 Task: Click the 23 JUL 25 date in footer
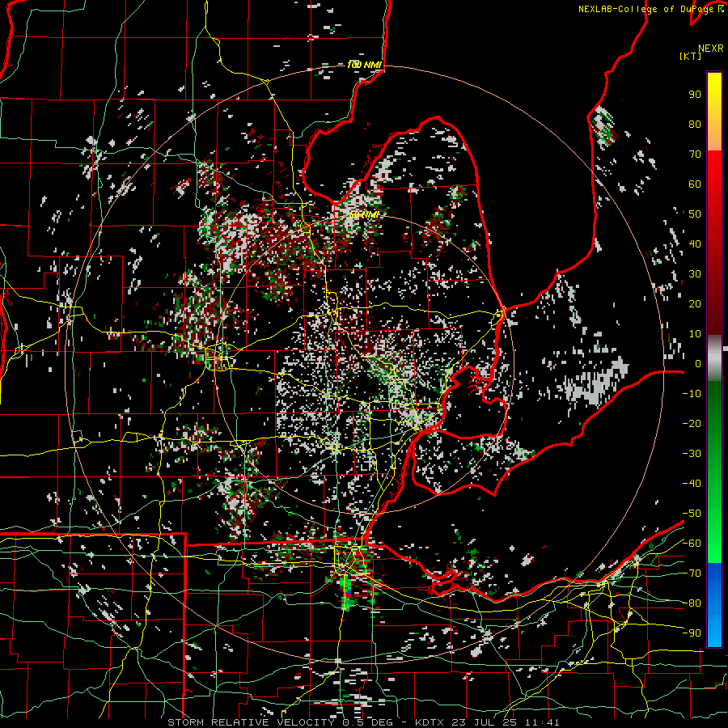tap(485, 722)
